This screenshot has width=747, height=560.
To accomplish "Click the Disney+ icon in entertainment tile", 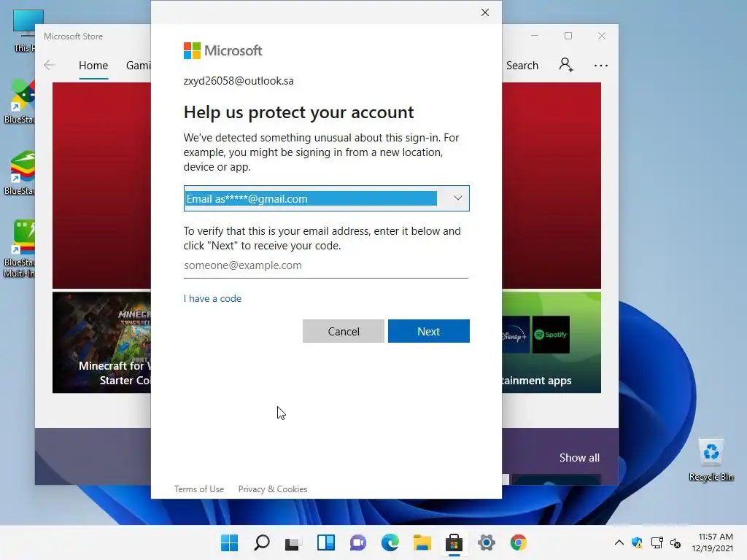I will tap(516, 335).
